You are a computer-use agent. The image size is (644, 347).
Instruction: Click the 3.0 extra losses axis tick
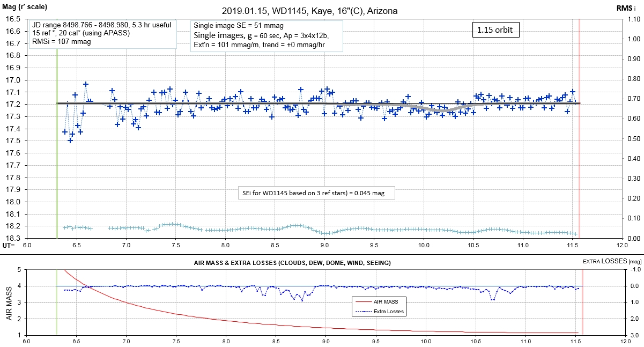634,336
